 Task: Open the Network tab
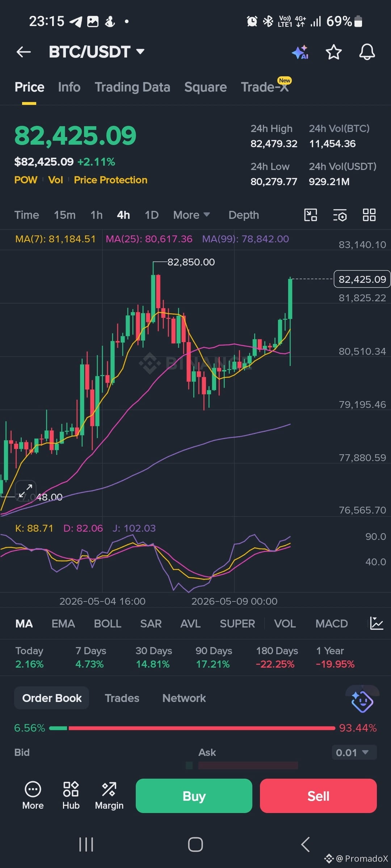(x=184, y=698)
